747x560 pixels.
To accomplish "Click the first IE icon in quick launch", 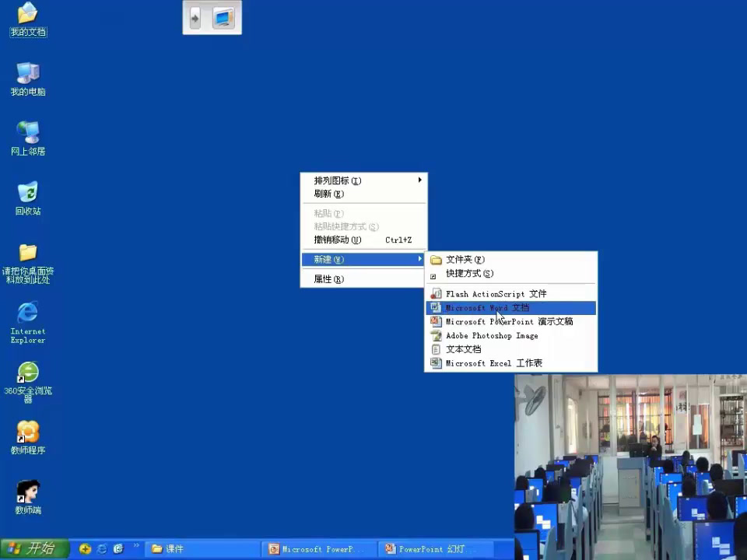I will pos(102,549).
